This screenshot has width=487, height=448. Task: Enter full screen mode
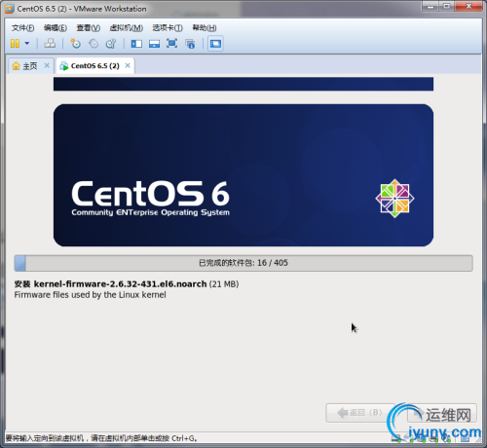click(171, 43)
